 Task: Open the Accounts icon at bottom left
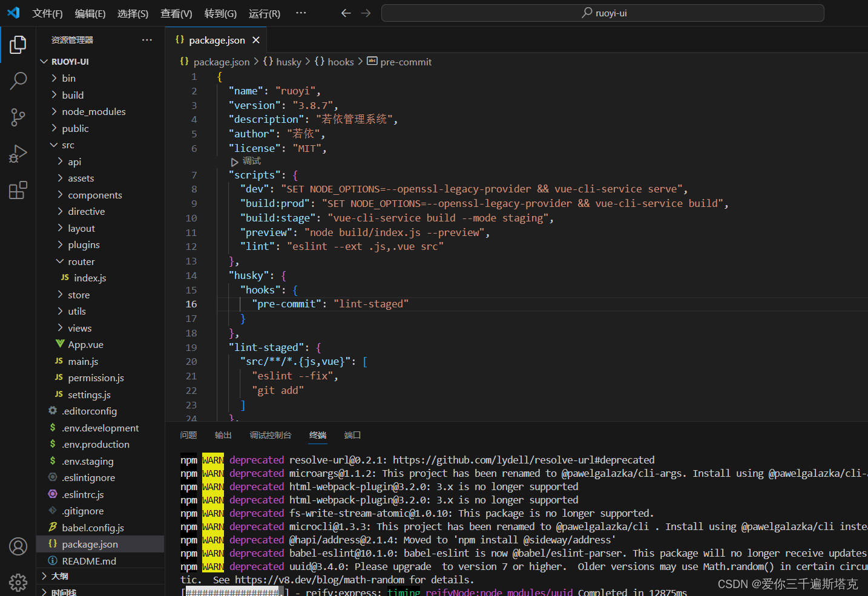[18, 546]
